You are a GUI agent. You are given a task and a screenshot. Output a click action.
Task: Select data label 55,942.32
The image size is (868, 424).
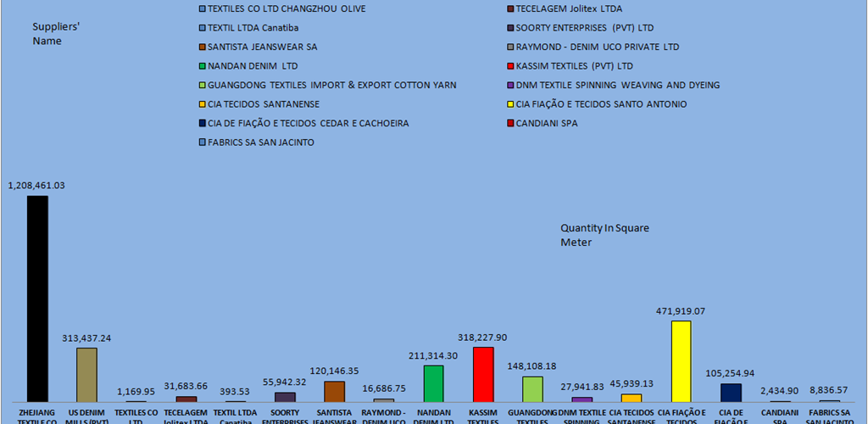pyautogui.click(x=285, y=382)
